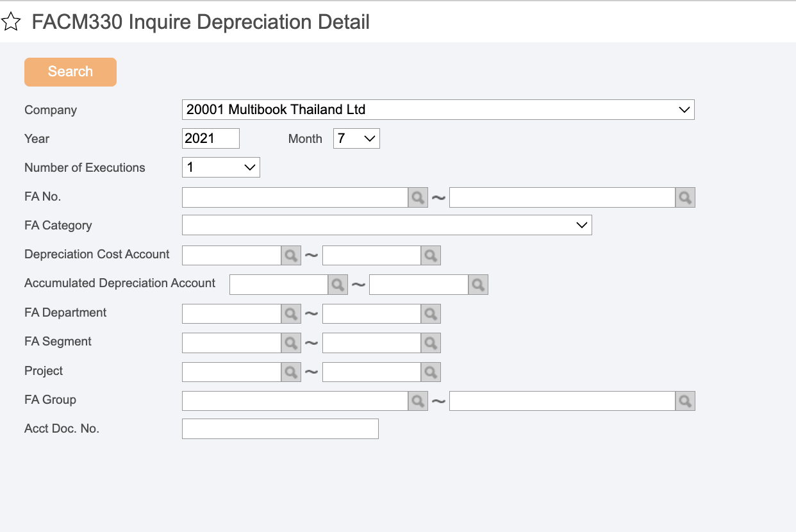This screenshot has height=532, width=796.
Task: Click the Project to text field
Action: click(371, 372)
